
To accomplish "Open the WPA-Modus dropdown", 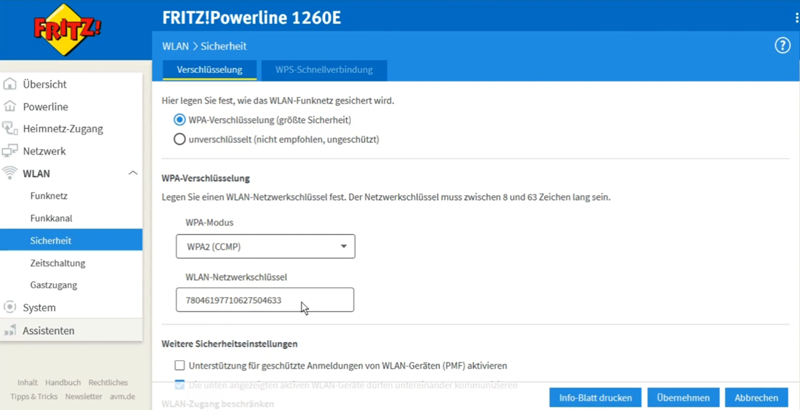I will coord(265,247).
